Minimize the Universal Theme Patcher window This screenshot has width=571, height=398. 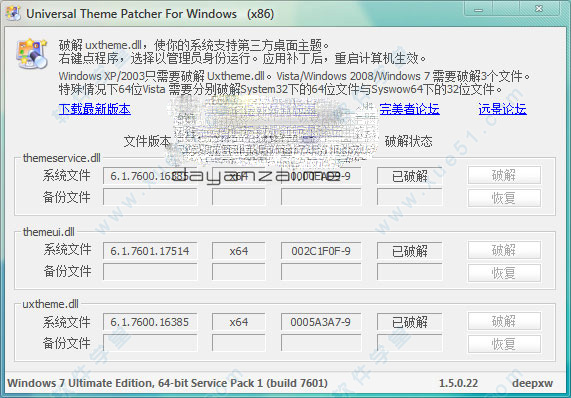(x=479, y=9)
